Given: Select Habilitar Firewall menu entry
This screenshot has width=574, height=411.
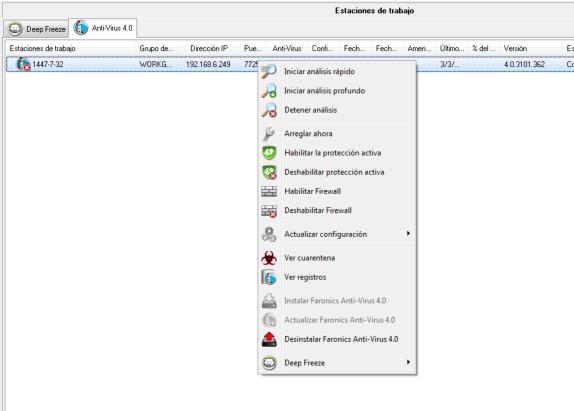Looking at the screenshot, I should (337, 191).
